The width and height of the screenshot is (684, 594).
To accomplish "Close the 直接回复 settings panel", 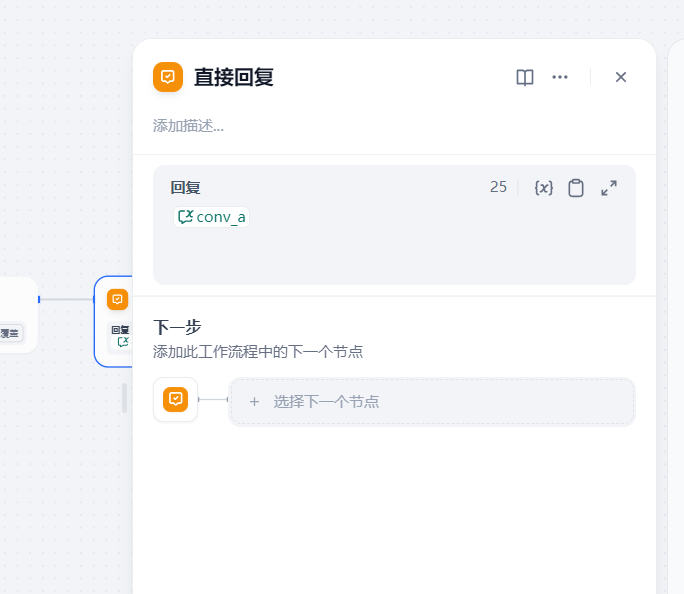I will (621, 77).
